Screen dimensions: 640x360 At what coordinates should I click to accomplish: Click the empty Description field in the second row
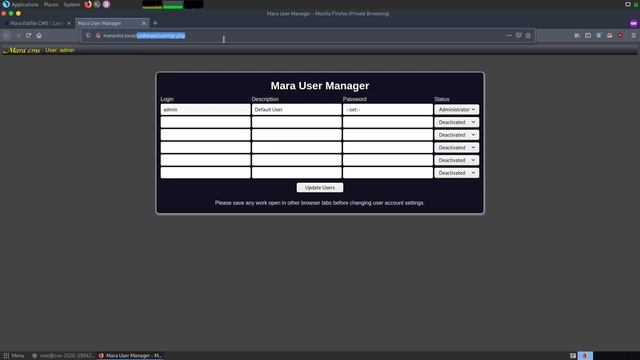(296, 122)
